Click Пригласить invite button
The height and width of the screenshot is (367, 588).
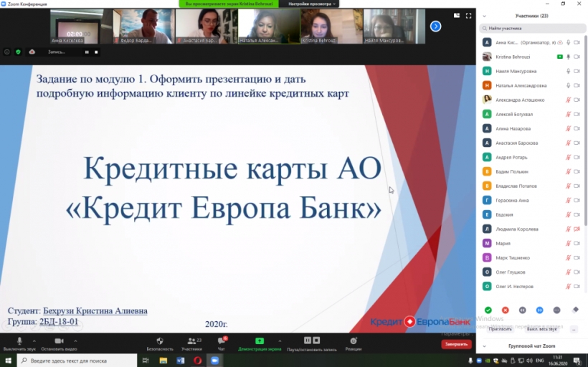(500, 329)
